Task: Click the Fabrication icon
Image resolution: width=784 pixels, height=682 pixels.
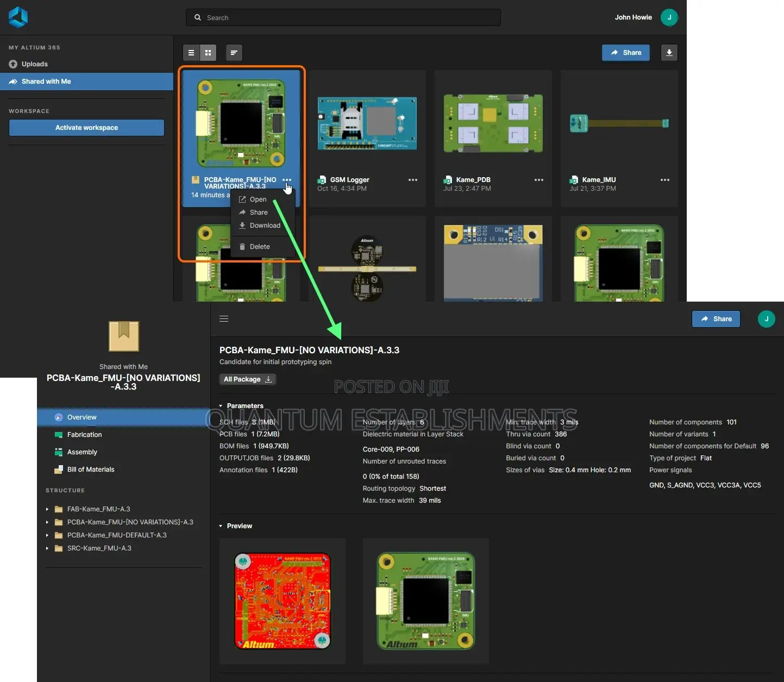Action: pos(59,435)
